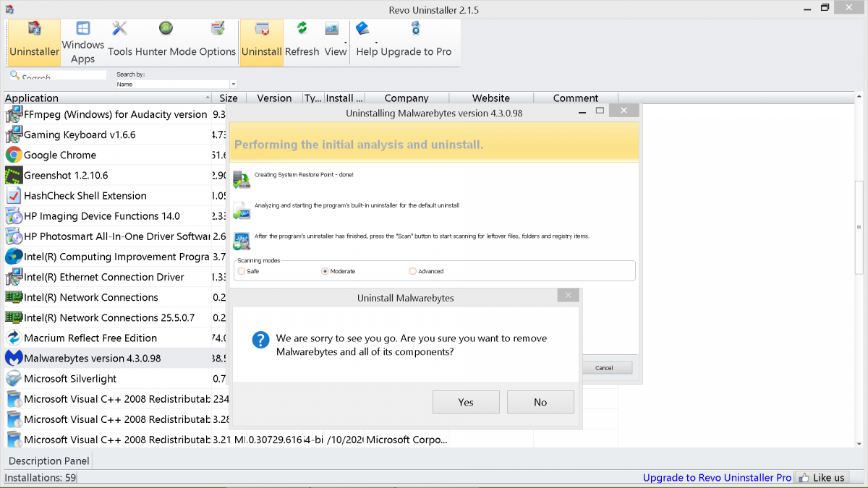Select the Intel(R) Network Connections 25.5.0.7 icon
Viewport: 868px width, 488px height.
tap(14, 317)
